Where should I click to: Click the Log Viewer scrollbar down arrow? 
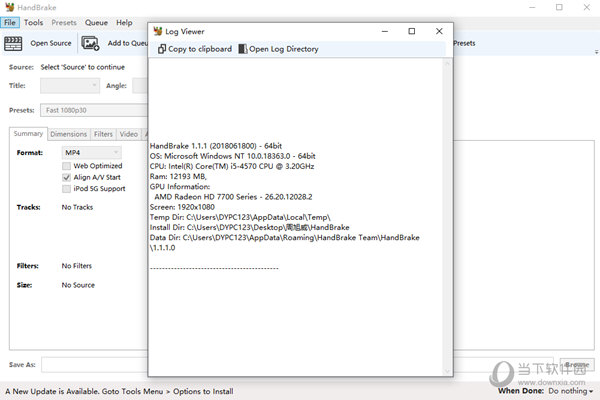[x=447, y=371]
